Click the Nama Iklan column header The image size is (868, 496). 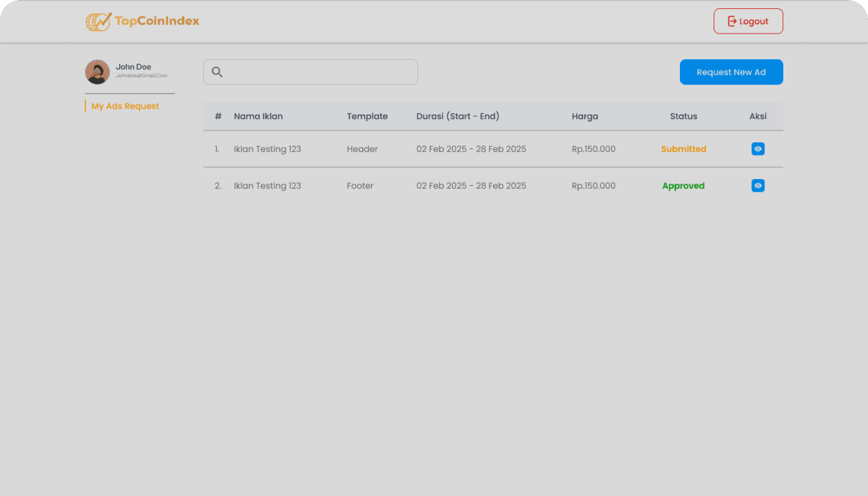point(258,116)
